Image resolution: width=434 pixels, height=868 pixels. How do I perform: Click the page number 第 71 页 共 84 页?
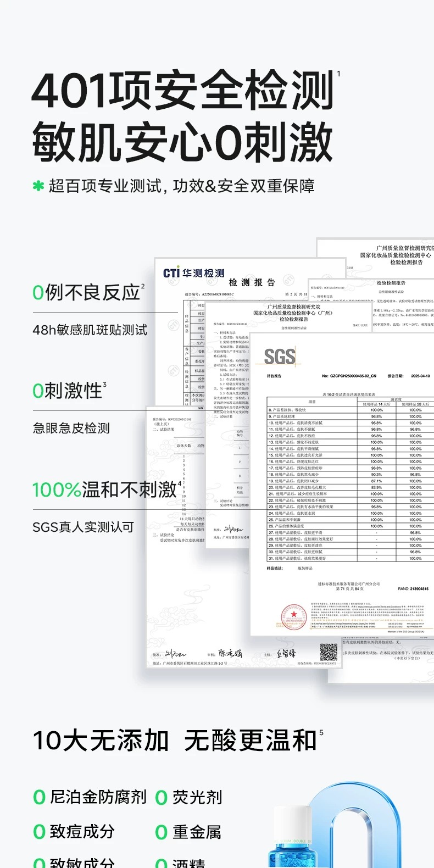349,589
